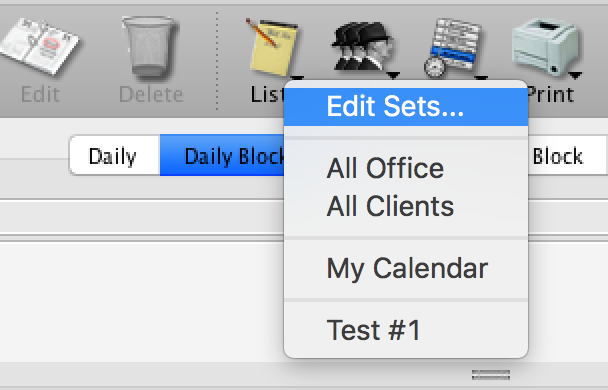Click the Edit label in toolbar

coord(40,95)
